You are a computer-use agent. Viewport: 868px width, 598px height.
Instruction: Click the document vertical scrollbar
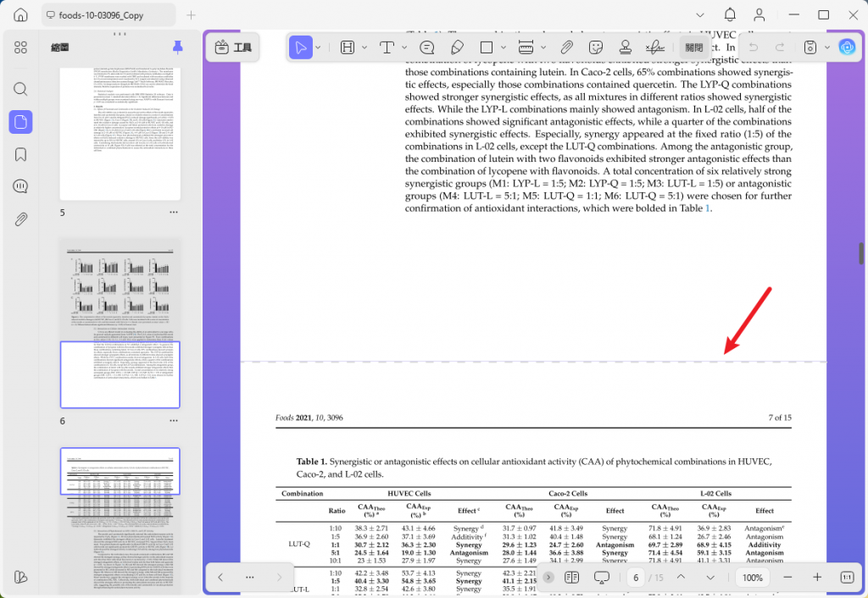click(x=861, y=253)
